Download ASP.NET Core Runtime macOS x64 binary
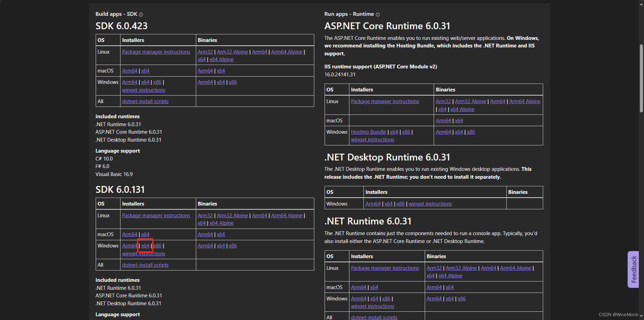The height and width of the screenshot is (320, 644). coord(459,121)
